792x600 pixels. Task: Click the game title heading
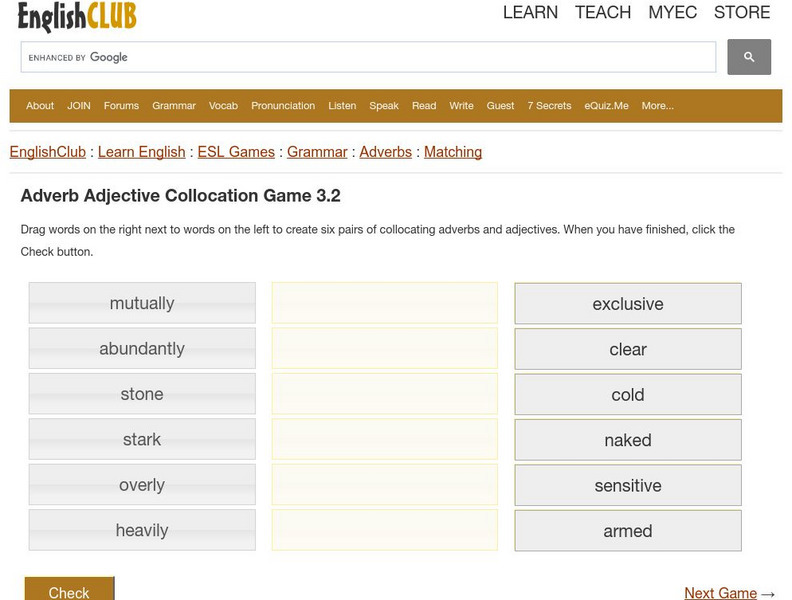pyautogui.click(x=180, y=195)
